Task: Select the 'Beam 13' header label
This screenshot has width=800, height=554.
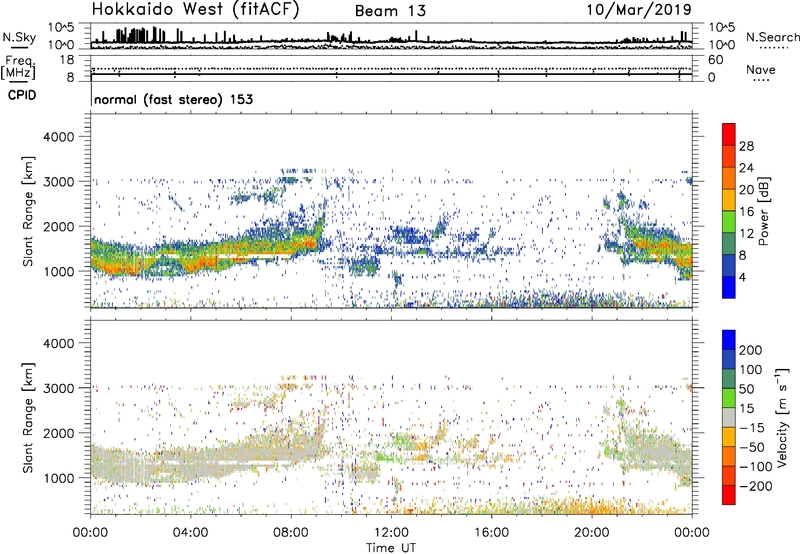Action: 390,11
